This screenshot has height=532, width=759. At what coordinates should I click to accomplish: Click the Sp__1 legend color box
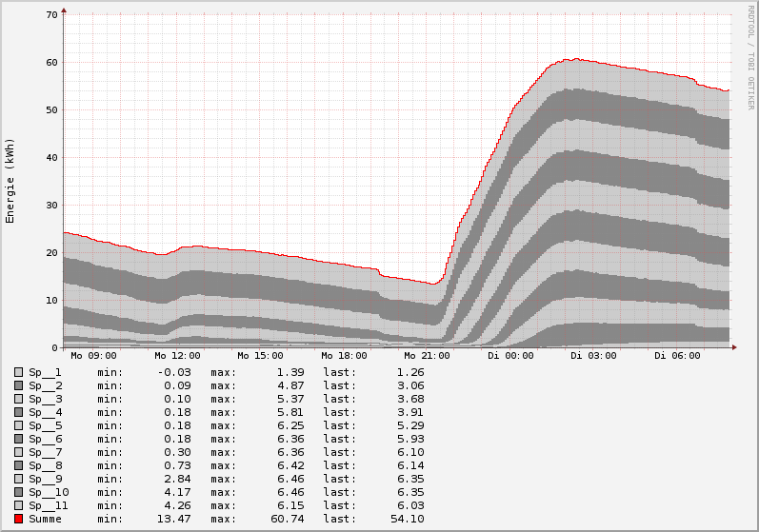(x=18, y=372)
